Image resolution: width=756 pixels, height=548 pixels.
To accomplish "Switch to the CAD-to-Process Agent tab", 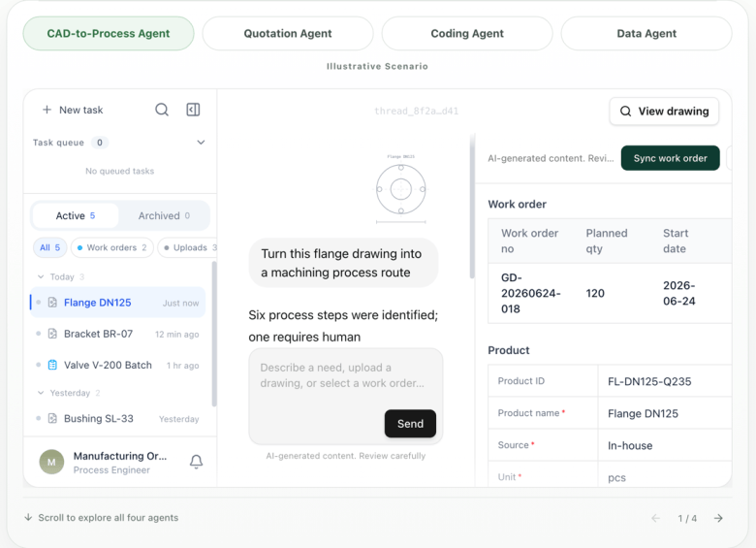I will [x=109, y=33].
